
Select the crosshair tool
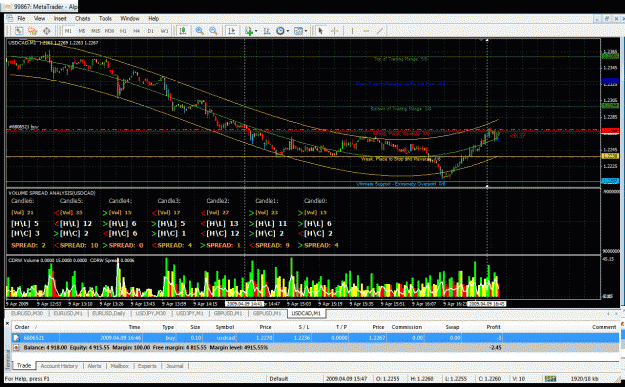334,31
